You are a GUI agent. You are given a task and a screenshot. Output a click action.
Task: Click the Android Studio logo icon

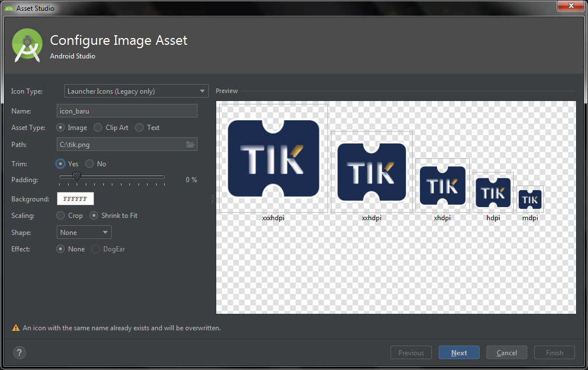click(x=27, y=45)
